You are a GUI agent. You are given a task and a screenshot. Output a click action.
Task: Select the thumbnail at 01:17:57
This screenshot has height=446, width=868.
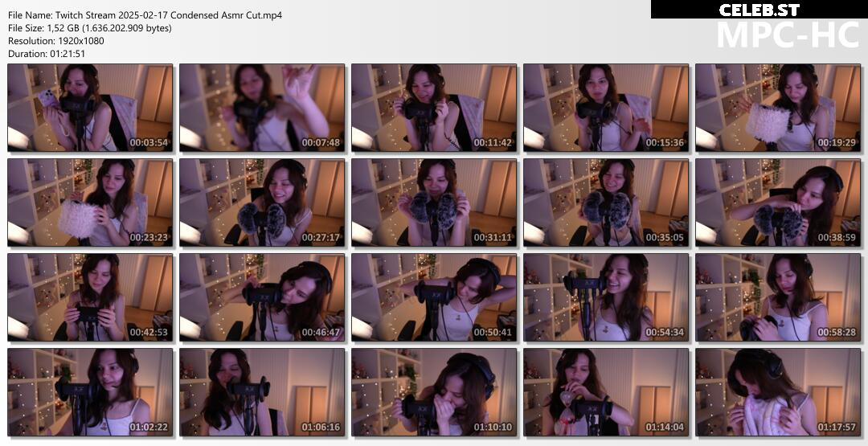pyautogui.click(x=778, y=392)
